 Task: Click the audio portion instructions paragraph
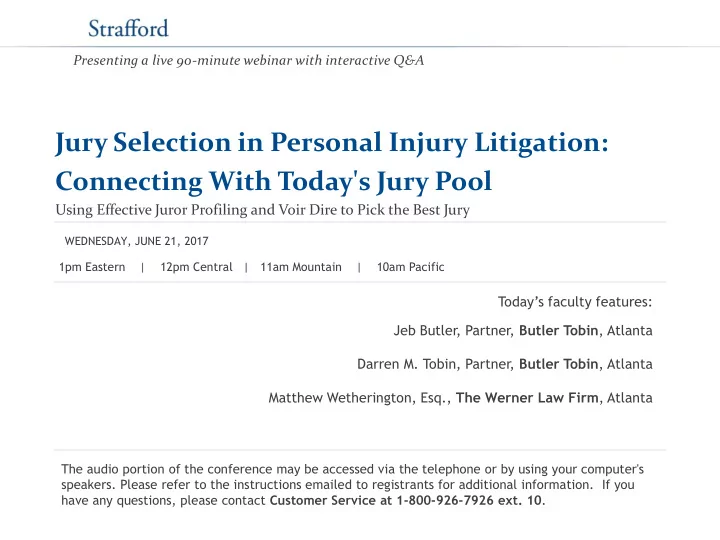(x=352, y=484)
